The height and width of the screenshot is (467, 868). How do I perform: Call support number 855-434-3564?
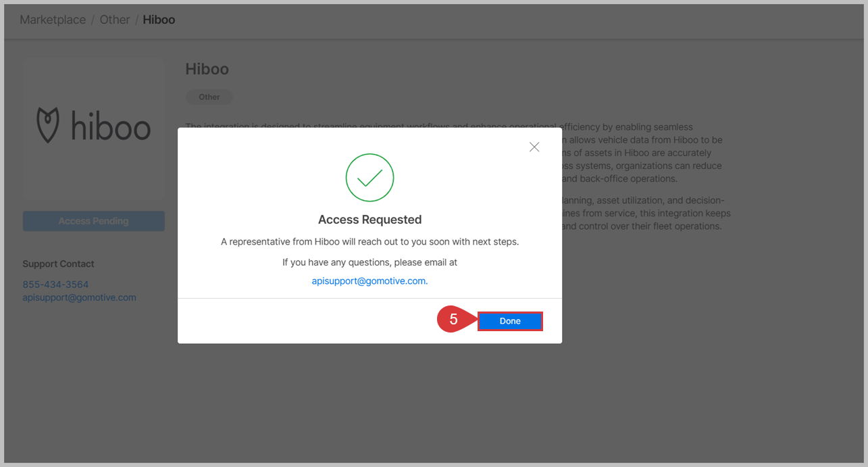tap(55, 285)
